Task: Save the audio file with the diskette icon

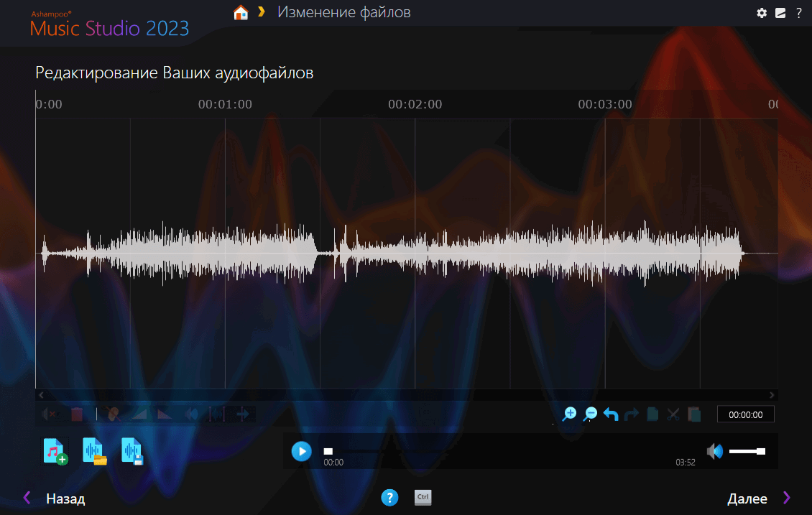Action: [x=132, y=451]
